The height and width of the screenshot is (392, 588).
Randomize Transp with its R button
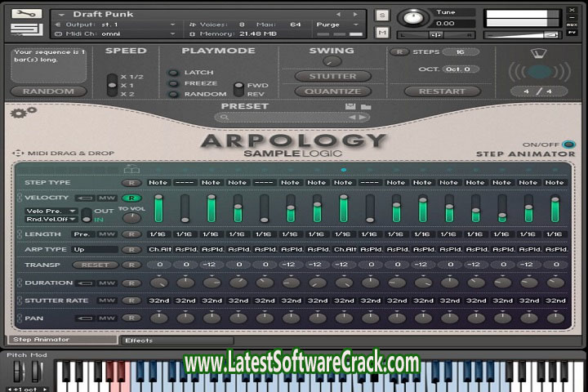click(131, 265)
